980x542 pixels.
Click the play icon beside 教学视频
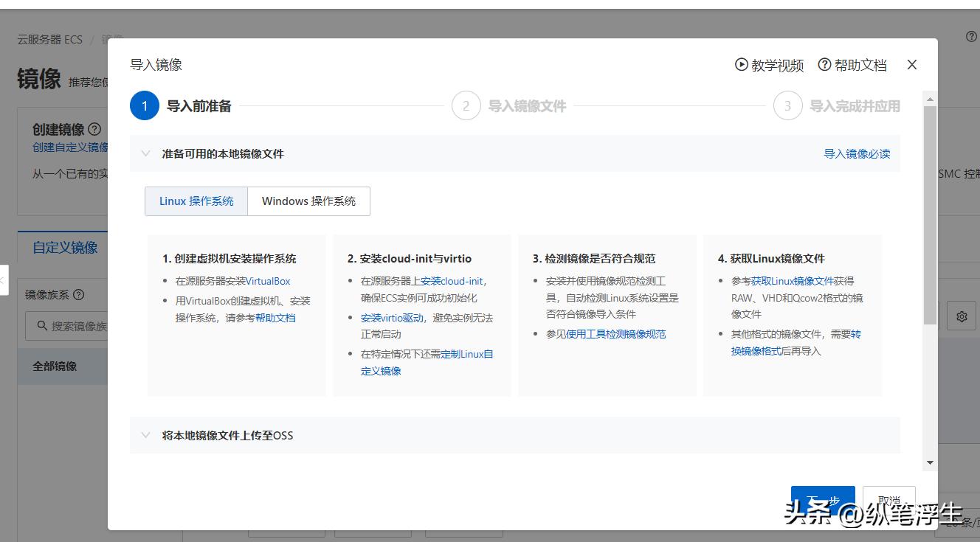tap(741, 65)
